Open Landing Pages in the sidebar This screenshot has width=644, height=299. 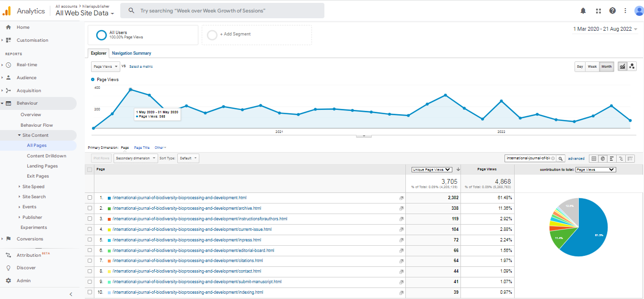[x=42, y=166]
